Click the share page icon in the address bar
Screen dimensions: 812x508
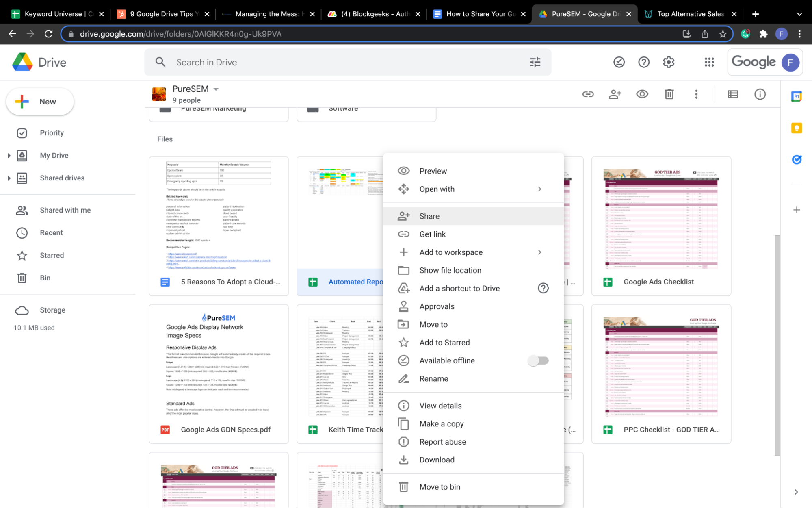coord(704,34)
